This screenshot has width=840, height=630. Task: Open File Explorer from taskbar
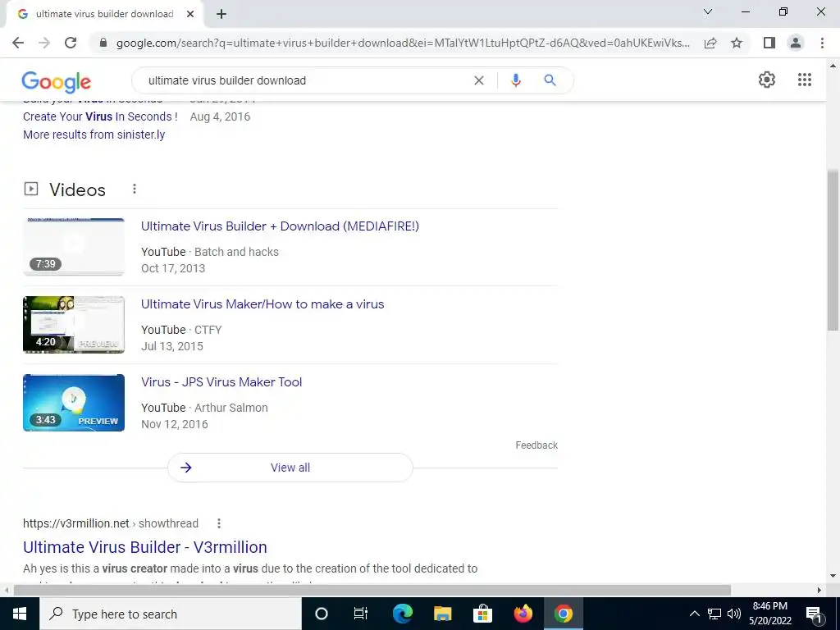442,614
